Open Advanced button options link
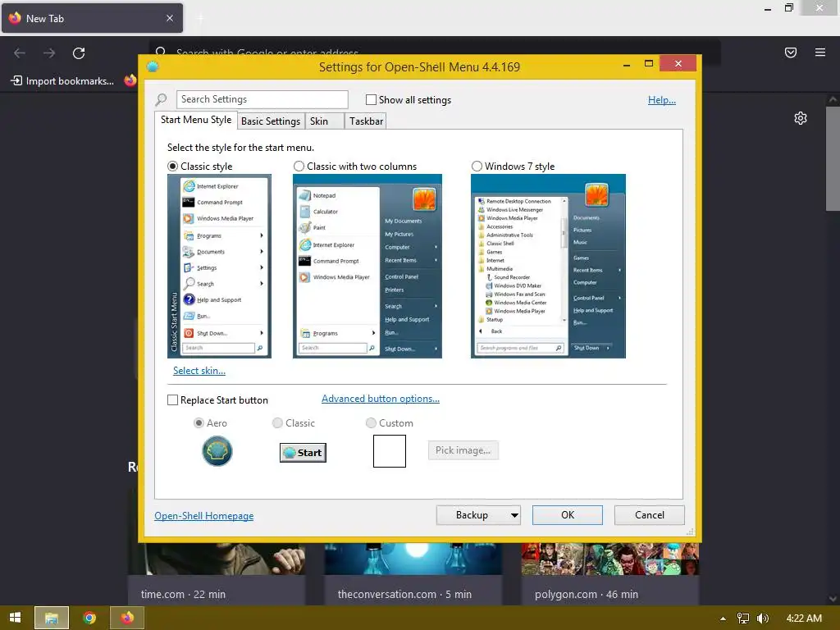The width and height of the screenshot is (840, 630). pos(381,399)
